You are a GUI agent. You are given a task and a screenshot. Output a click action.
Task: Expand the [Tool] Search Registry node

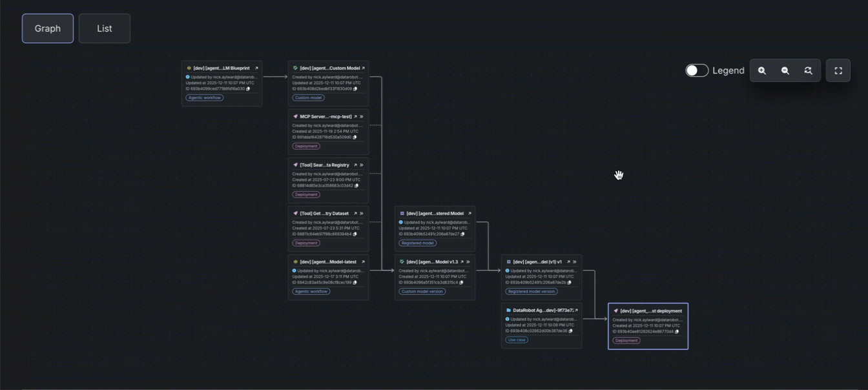(x=362, y=165)
